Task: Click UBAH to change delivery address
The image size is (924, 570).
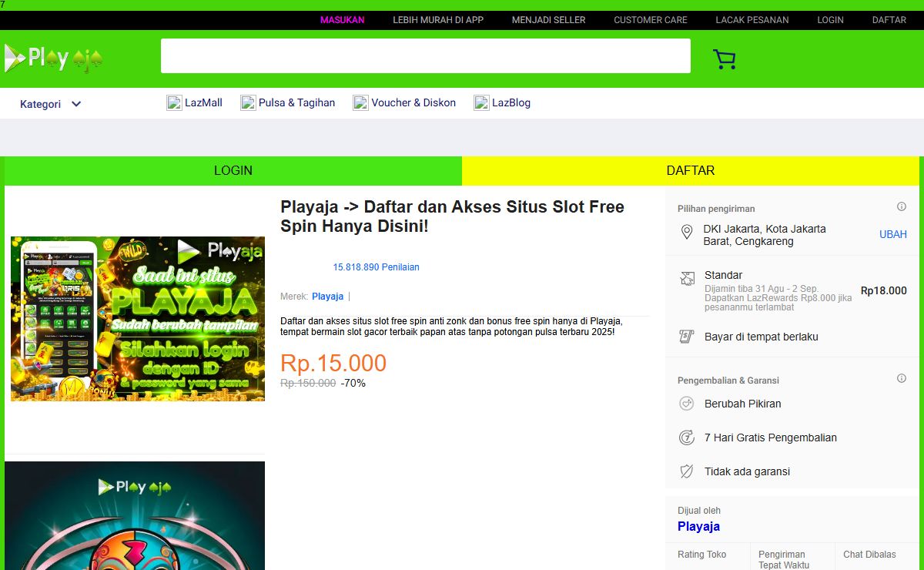Action: tap(893, 235)
